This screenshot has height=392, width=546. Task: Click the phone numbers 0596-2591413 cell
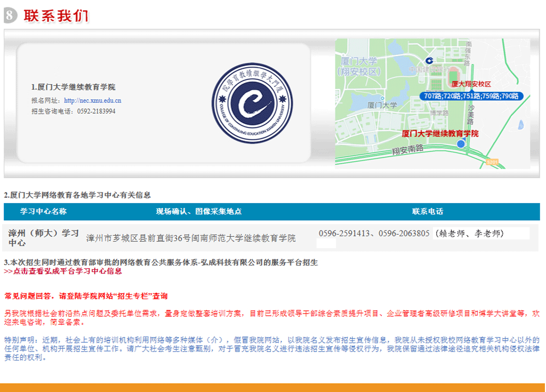click(x=374, y=234)
